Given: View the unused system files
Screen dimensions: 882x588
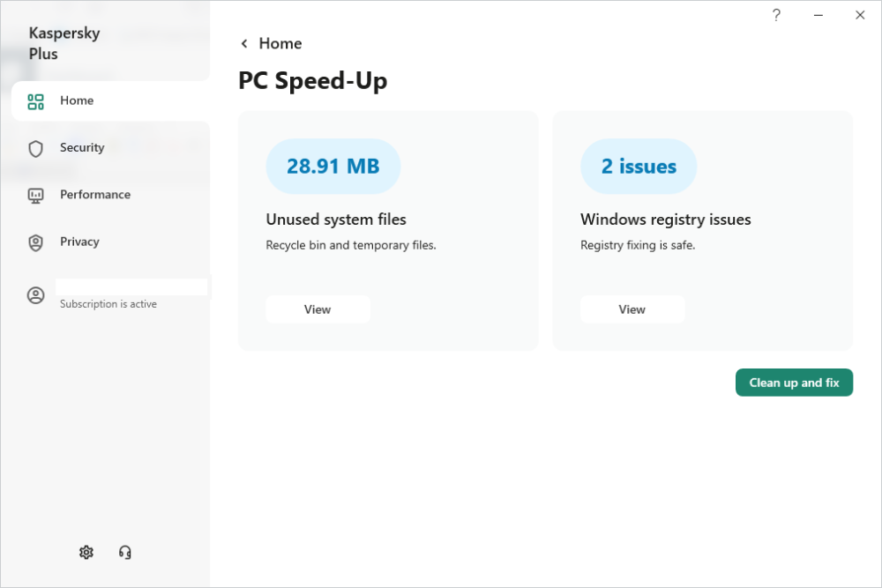Looking at the screenshot, I should [x=318, y=309].
